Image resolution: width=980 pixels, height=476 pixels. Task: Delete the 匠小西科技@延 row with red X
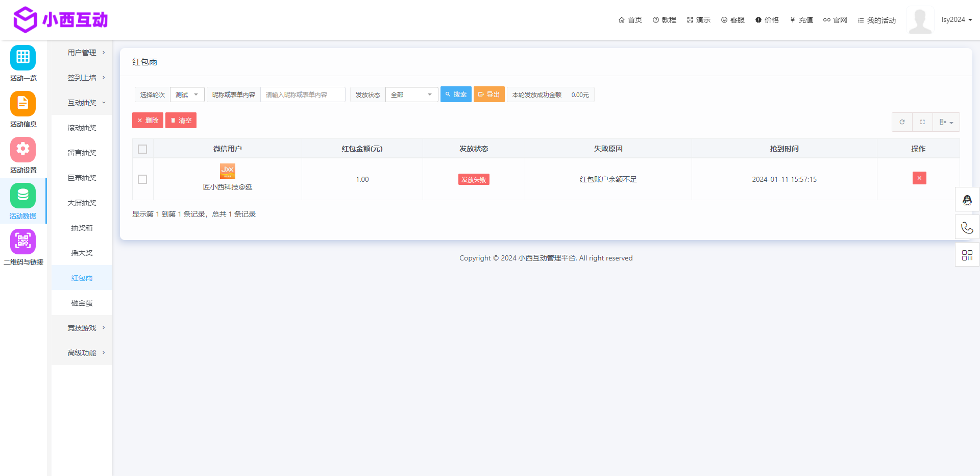(x=919, y=178)
